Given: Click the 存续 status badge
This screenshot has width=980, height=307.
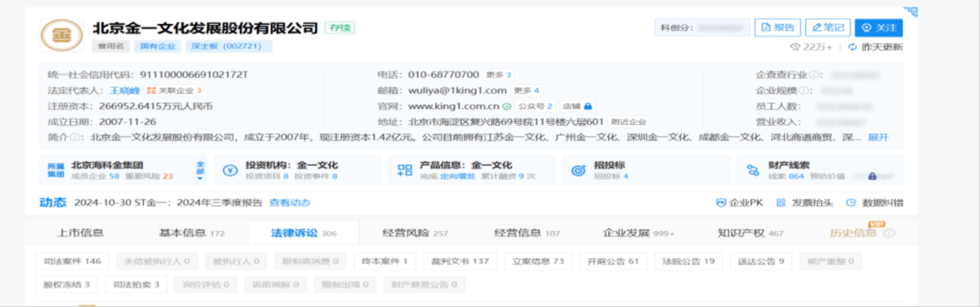Looking at the screenshot, I should (340, 27).
